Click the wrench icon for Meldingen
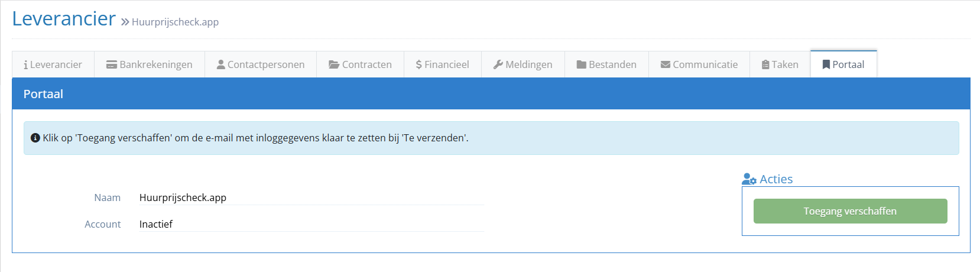980x272 pixels. (498, 65)
